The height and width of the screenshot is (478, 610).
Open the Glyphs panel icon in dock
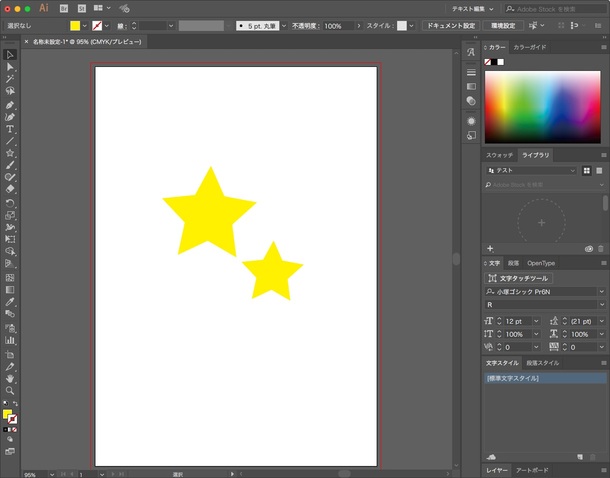471,53
